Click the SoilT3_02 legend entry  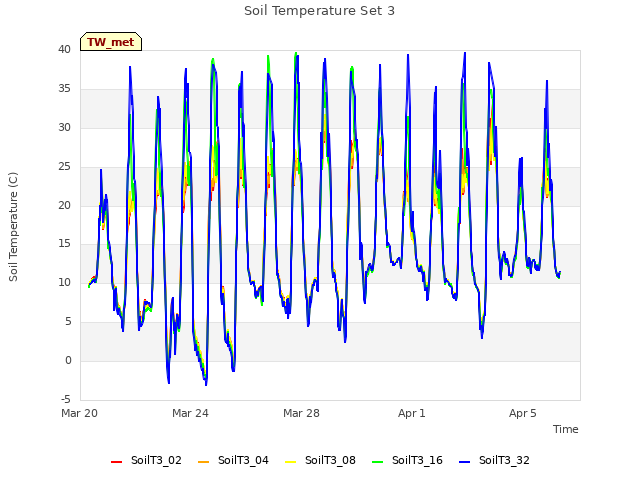[146, 460]
